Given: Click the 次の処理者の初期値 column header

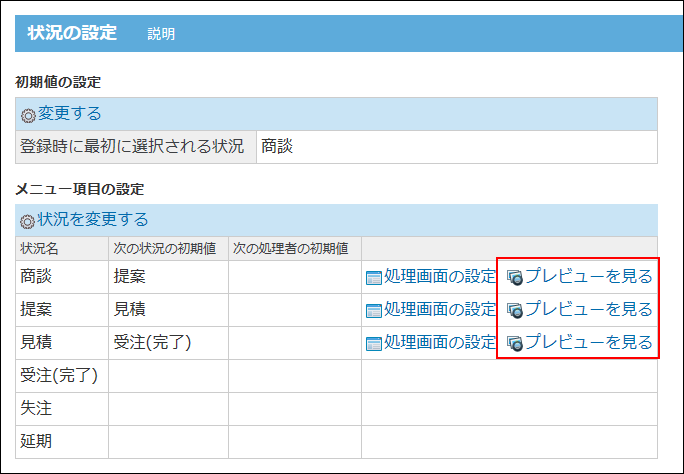Looking at the screenshot, I should 295,249.
